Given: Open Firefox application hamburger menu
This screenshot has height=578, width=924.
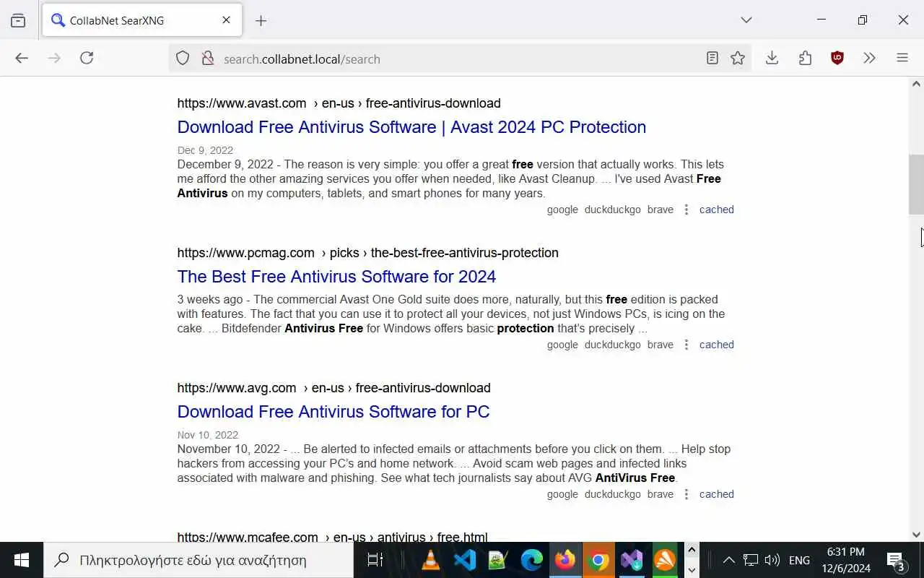Looking at the screenshot, I should tap(902, 59).
